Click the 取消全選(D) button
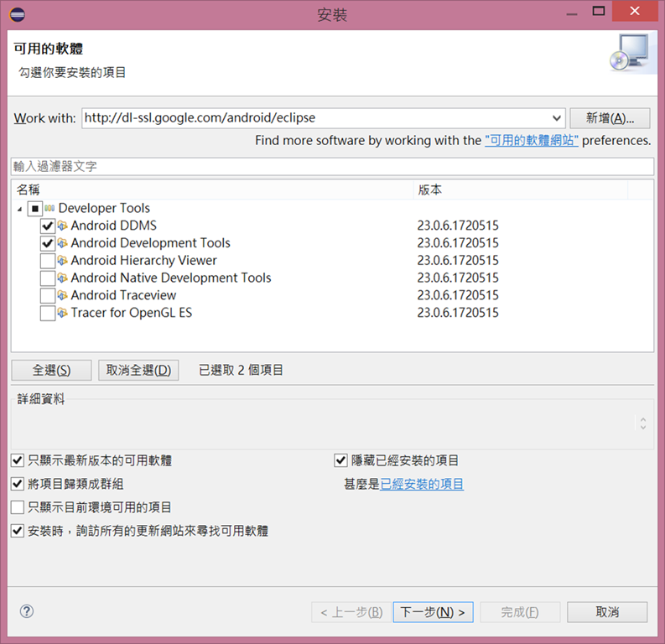This screenshot has width=665, height=644. pos(138,370)
